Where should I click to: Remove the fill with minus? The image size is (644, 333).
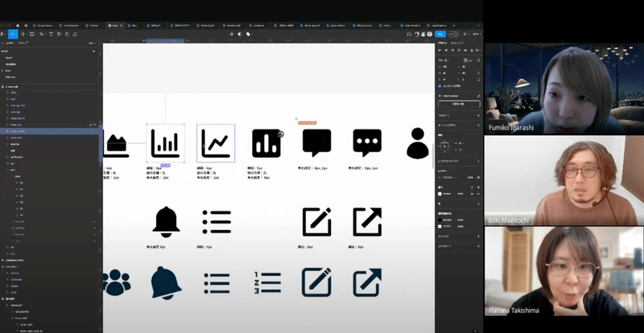[x=478, y=194]
